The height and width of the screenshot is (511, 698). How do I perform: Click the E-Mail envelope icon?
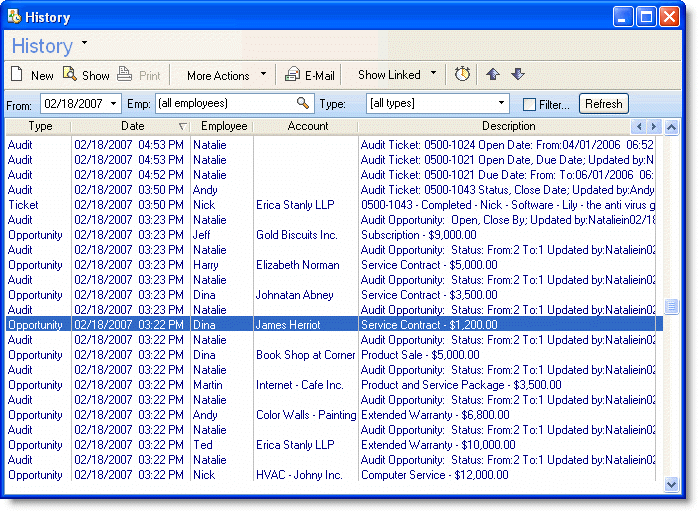point(292,75)
